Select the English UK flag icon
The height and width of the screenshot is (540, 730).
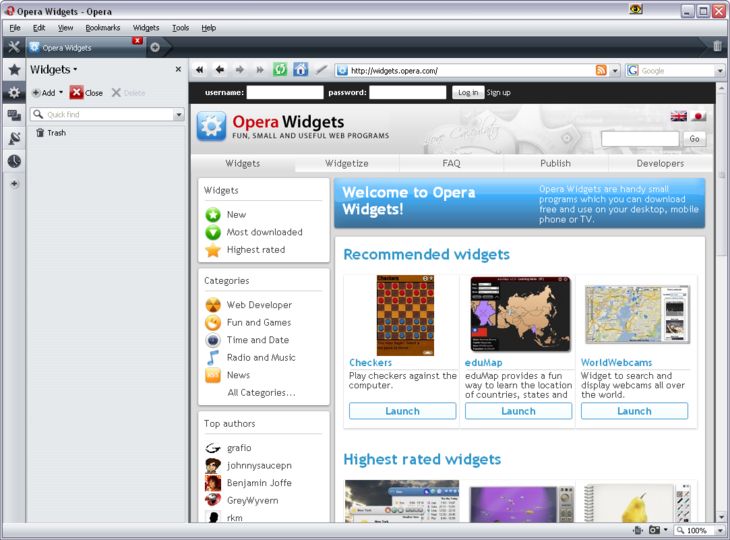(x=678, y=116)
